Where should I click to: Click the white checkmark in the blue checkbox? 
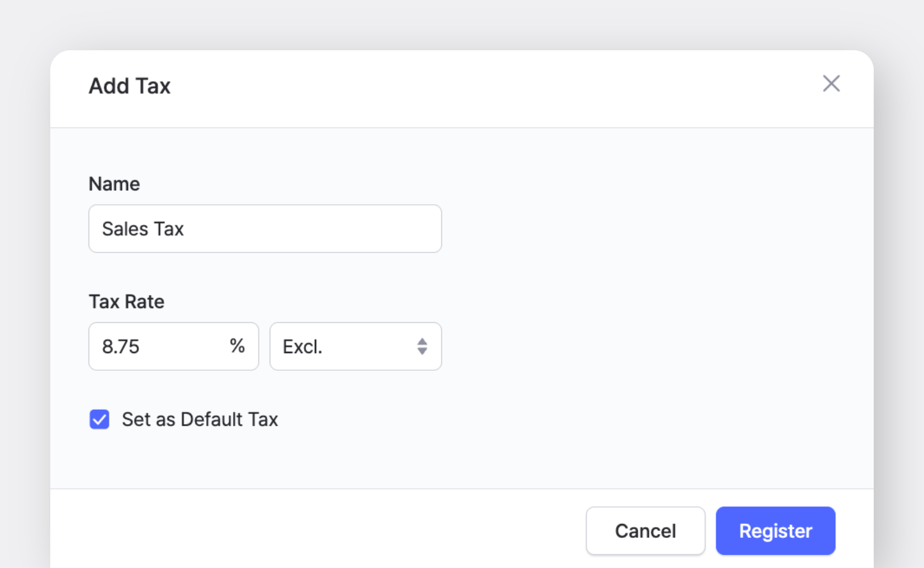(x=99, y=419)
